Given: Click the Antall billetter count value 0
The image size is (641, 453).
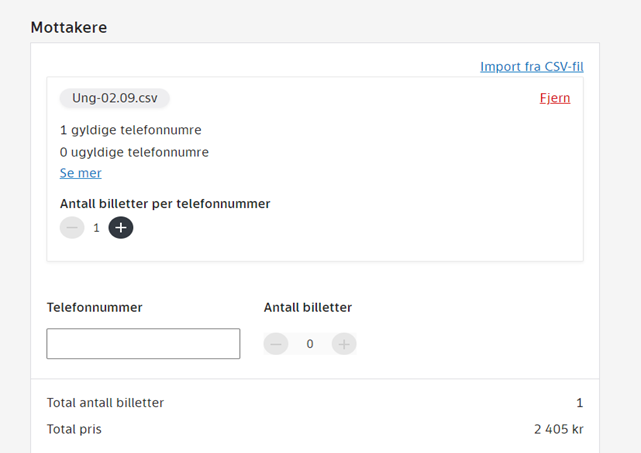Looking at the screenshot, I should (x=310, y=344).
